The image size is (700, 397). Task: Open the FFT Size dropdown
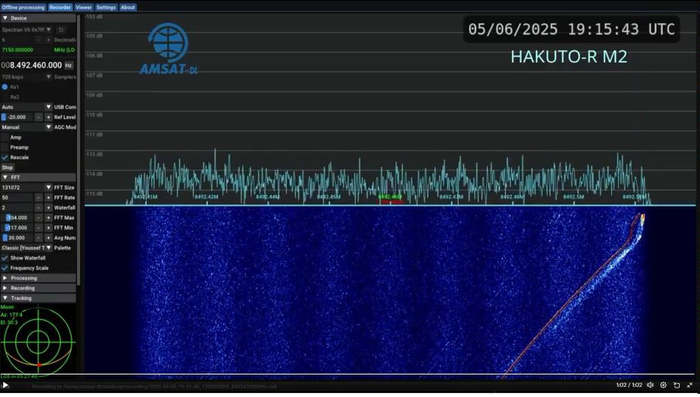[x=27, y=188]
